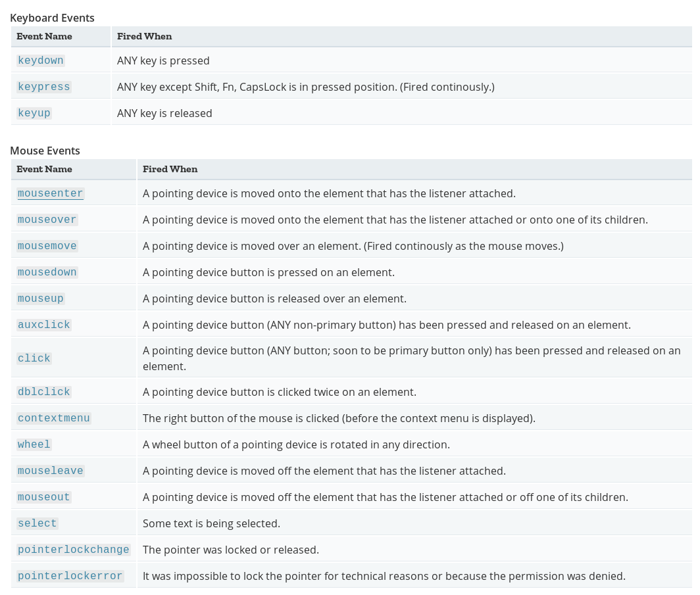700x595 pixels.
Task: Click 'clicked twice on an element' description
Action: click(x=280, y=392)
